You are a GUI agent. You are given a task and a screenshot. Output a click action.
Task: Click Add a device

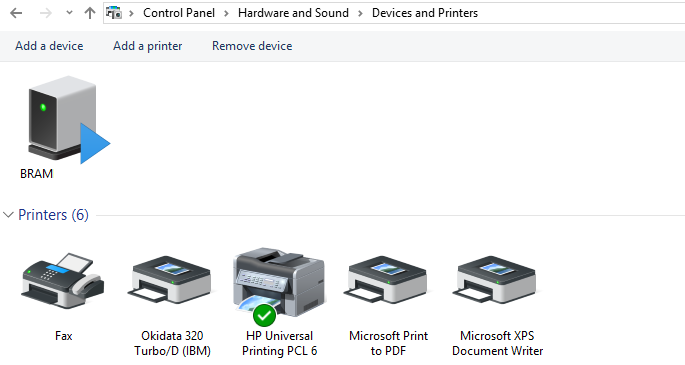(x=49, y=46)
